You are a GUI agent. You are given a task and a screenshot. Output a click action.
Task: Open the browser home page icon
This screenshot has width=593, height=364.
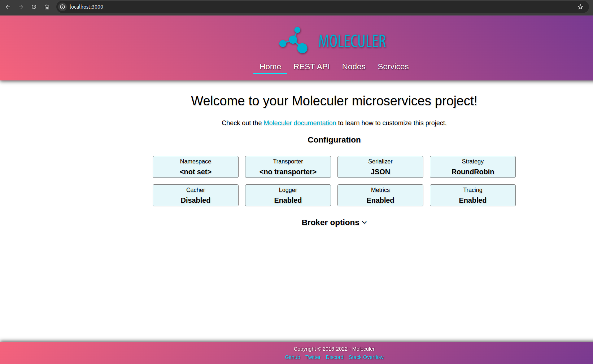pyautogui.click(x=47, y=7)
